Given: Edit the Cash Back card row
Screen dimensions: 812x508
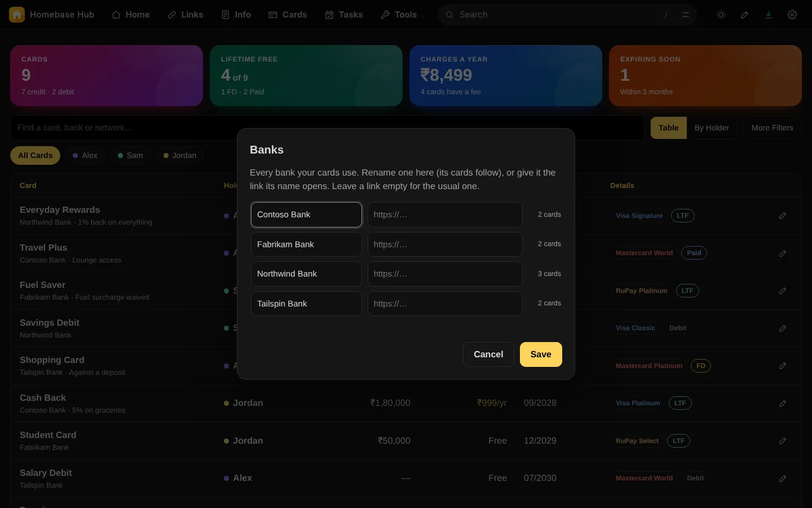Looking at the screenshot, I should [783, 404].
